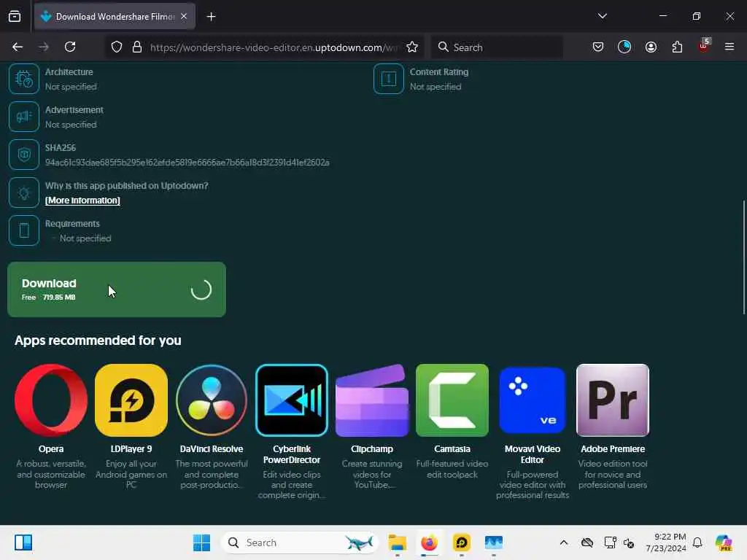
Task: Click the Architecture info icon
Action: point(24,79)
